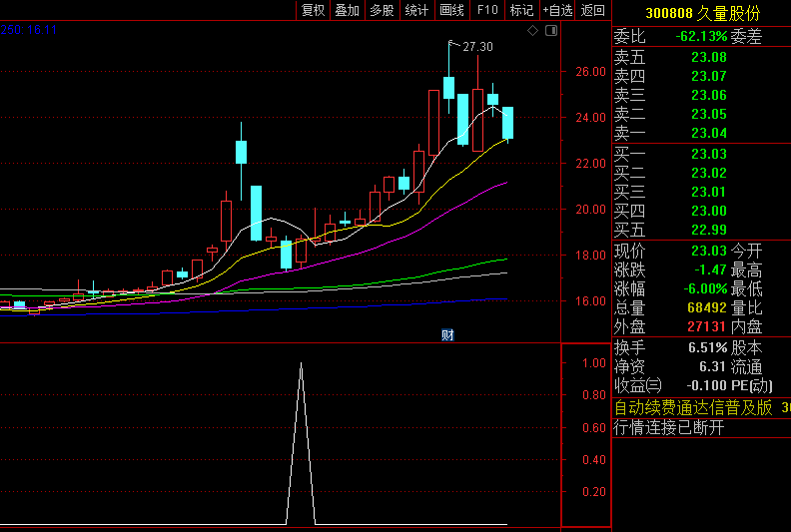Screen dimensions: 791x532
Task: Open the 多股 multi-stock view
Action: click(x=382, y=10)
